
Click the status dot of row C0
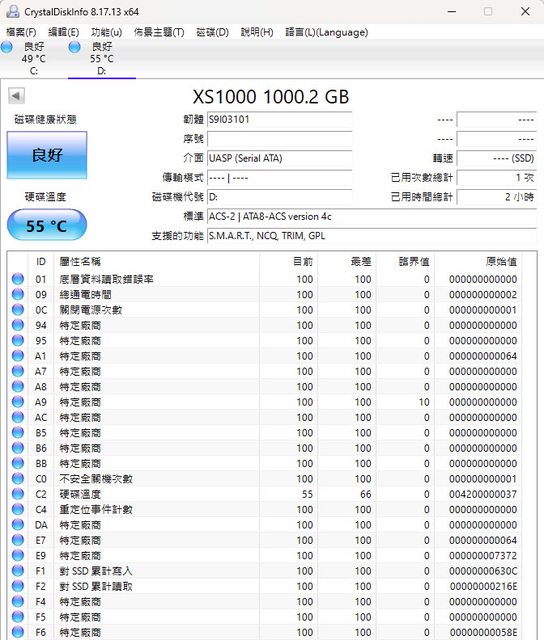pos(18,478)
